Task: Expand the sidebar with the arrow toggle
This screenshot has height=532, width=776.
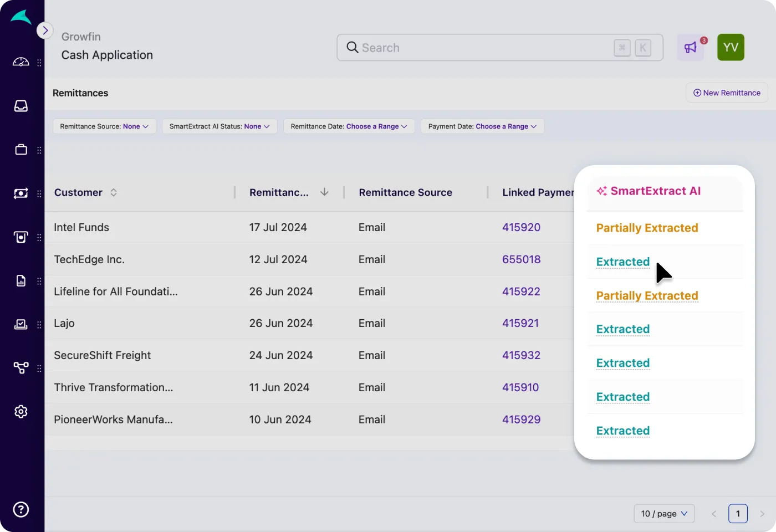Action: (x=45, y=30)
